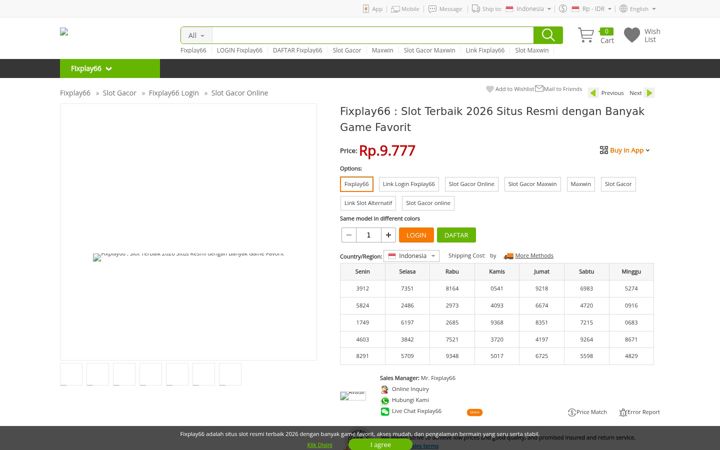Open the shopping cart icon
The width and height of the screenshot is (720, 450).
tap(586, 35)
